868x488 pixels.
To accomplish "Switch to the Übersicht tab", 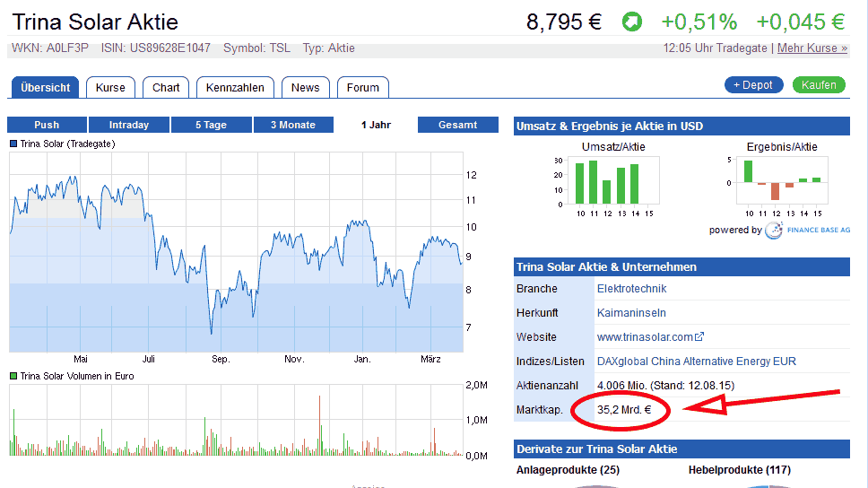I will tap(46, 88).
